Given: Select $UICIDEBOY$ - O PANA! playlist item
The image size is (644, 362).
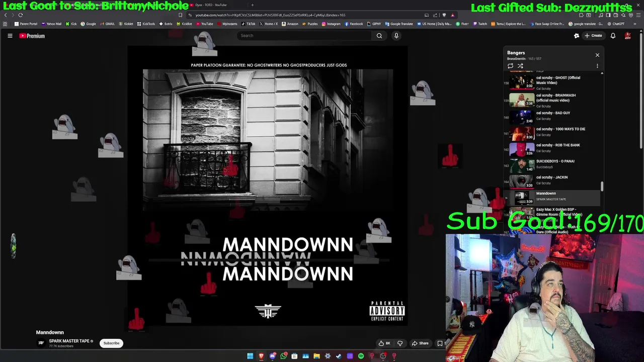Looking at the screenshot, I should point(552,165).
